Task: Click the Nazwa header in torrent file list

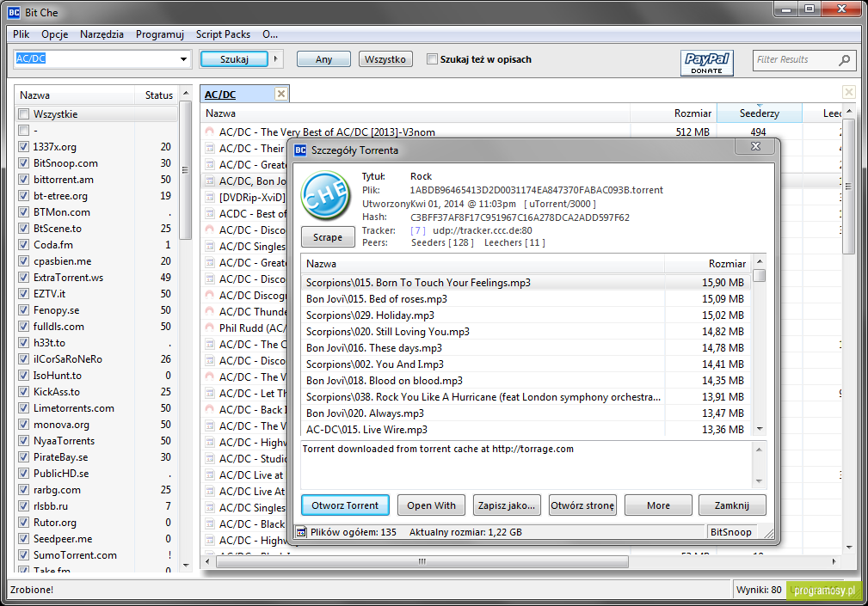Action: (x=483, y=264)
